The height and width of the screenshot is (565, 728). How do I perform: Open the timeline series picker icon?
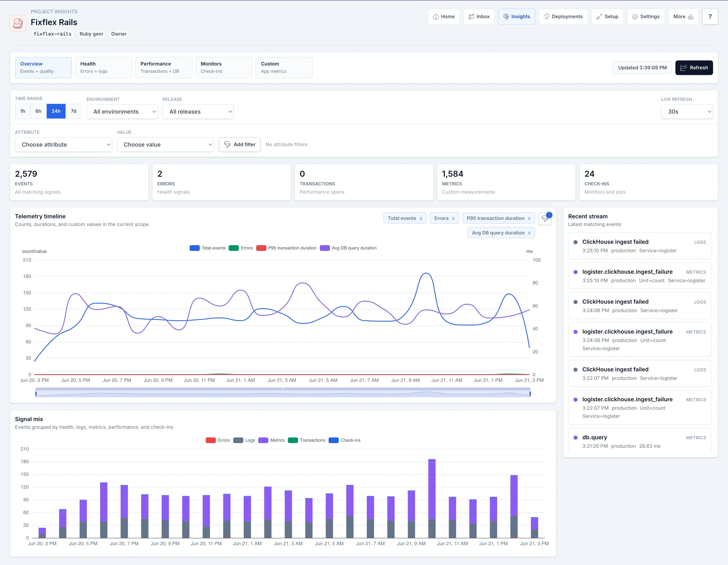click(544, 219)
